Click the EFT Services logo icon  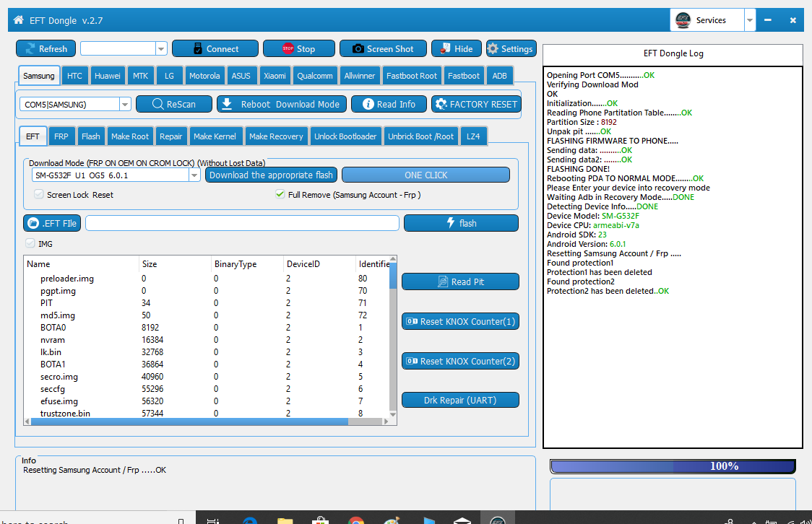click(x=683, y=20)
